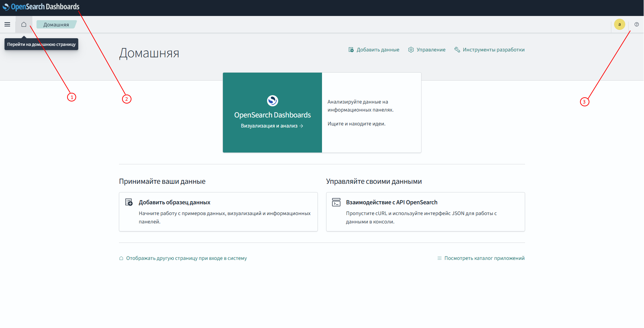Screen dimensions: 644x328
Task: Click the Добавить данные link
Action: pos(378,50)
